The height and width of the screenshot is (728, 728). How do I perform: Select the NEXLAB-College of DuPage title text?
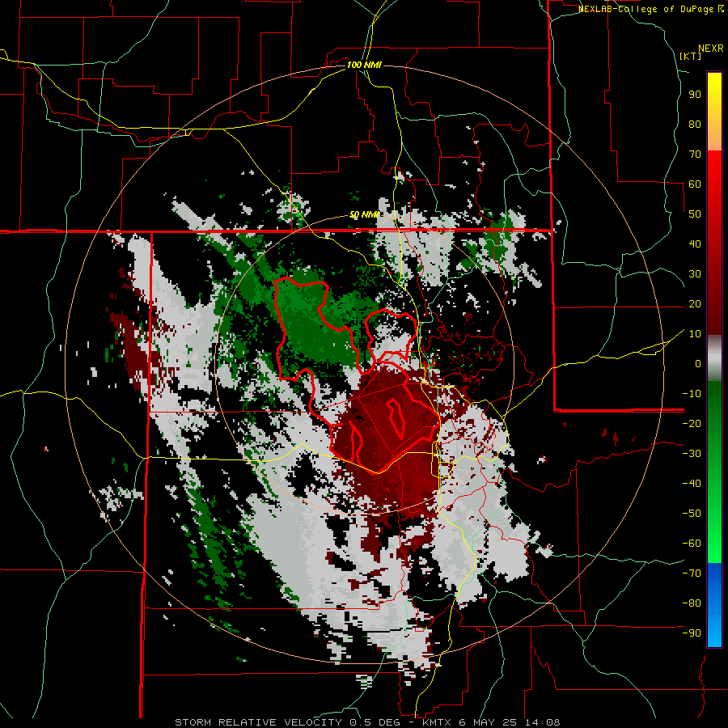[646, 9]
